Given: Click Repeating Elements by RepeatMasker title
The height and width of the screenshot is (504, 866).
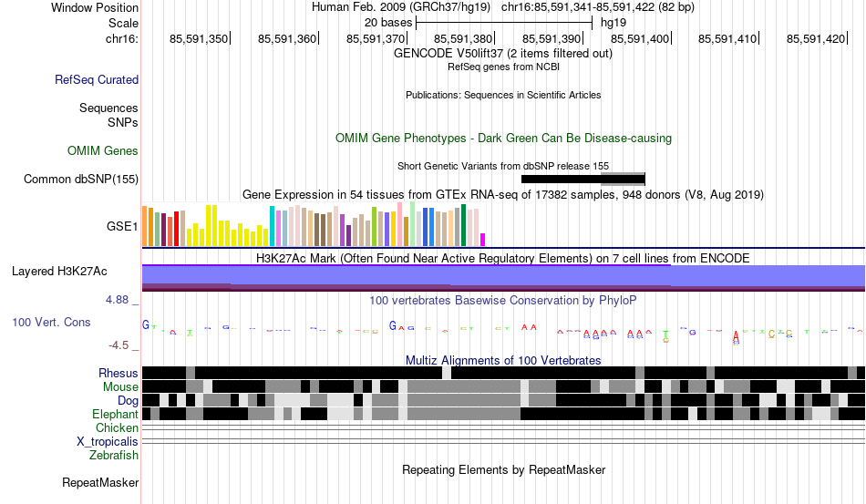Looking at the screenshot, I should click(503, 469).
